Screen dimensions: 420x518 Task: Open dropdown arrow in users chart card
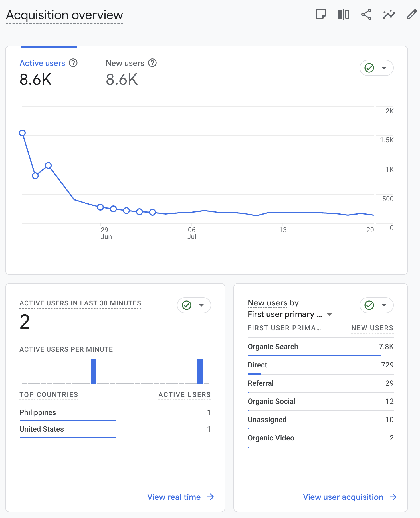tap(384, 68)
